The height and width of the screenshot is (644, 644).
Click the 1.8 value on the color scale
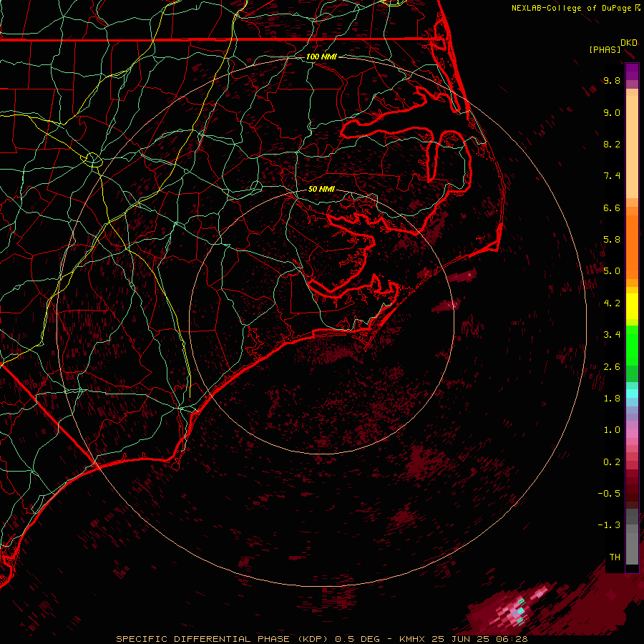612,399
